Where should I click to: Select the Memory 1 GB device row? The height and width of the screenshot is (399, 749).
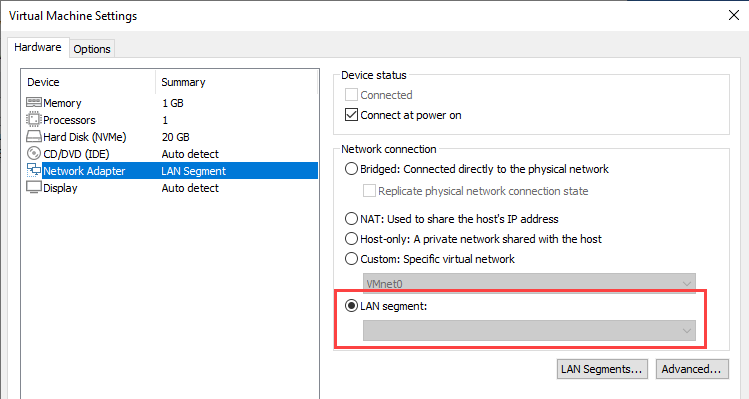pos(172,103)
